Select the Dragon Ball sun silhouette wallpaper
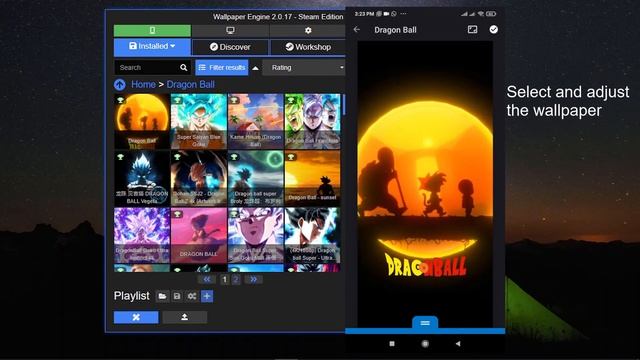This screenshot has width=640, height=360. [x=142, y=121]
